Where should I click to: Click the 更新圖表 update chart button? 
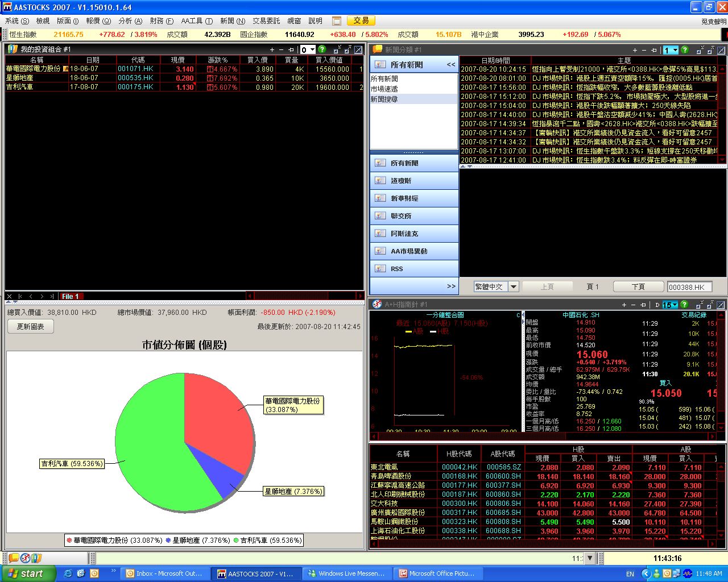click(x=31, y=327)
